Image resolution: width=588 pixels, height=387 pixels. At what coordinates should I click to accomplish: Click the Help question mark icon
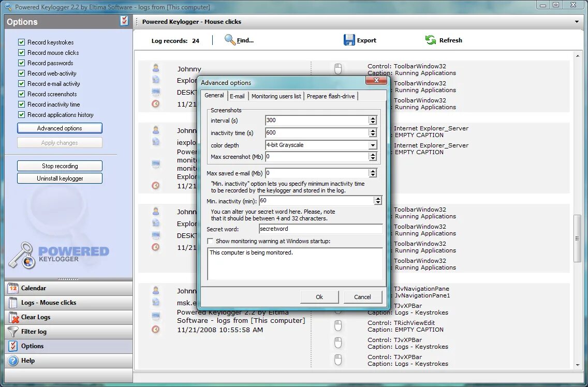point(13,361)
